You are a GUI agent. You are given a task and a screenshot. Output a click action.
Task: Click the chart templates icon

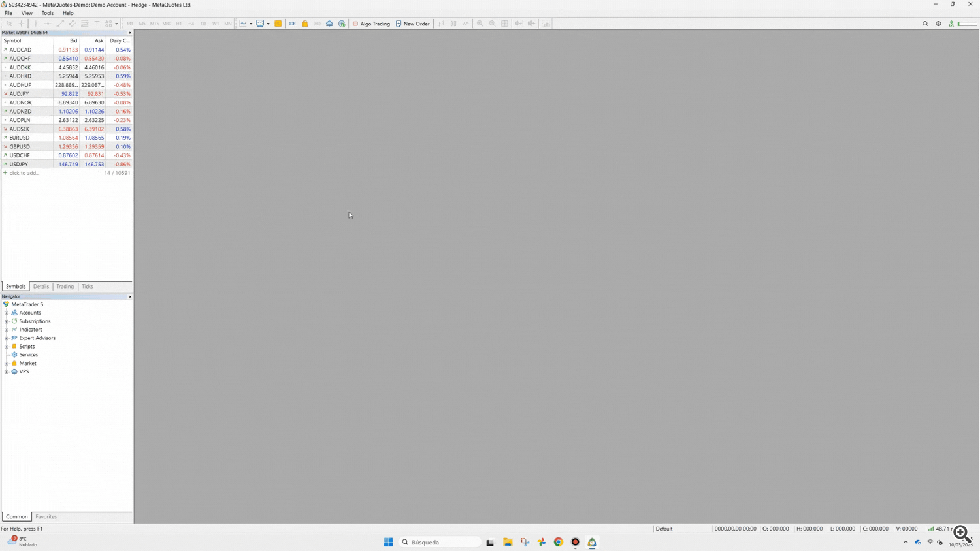point(260,24)
